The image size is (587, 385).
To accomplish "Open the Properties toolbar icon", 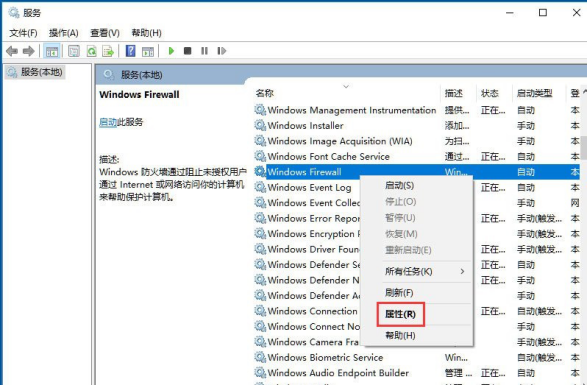I will 74,51.
